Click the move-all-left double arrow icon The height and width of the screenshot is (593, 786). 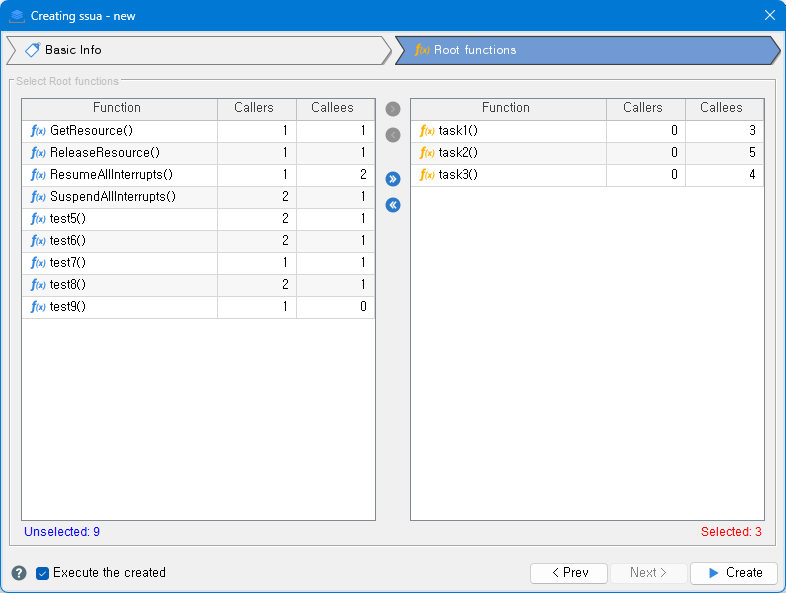393,205
